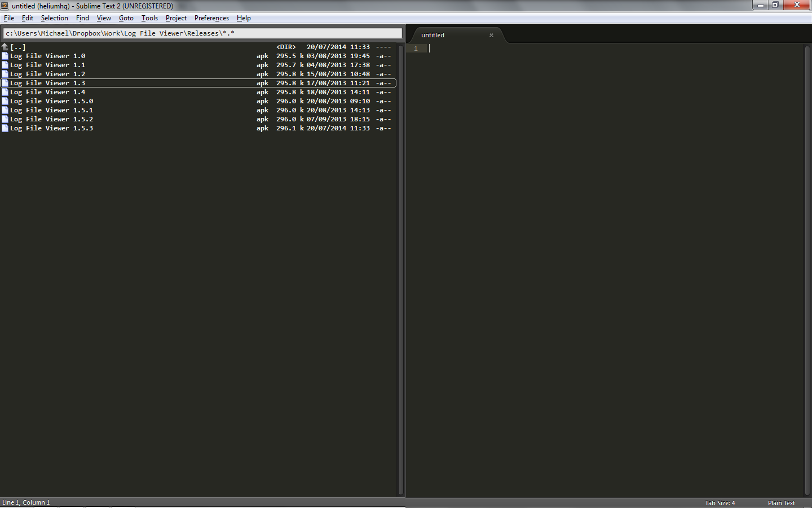Open the Selection menu
The height and width of the screenshot is (508, 812).
pos(54,18)
